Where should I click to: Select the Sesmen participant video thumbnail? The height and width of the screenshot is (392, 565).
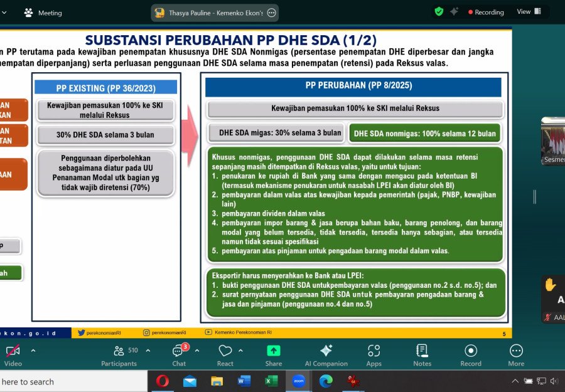point(553,141)
